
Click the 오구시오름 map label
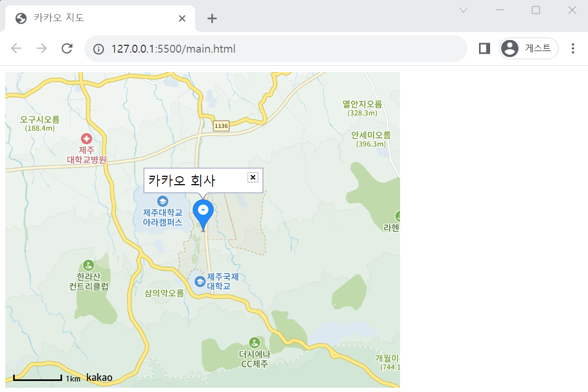point(40,119)
